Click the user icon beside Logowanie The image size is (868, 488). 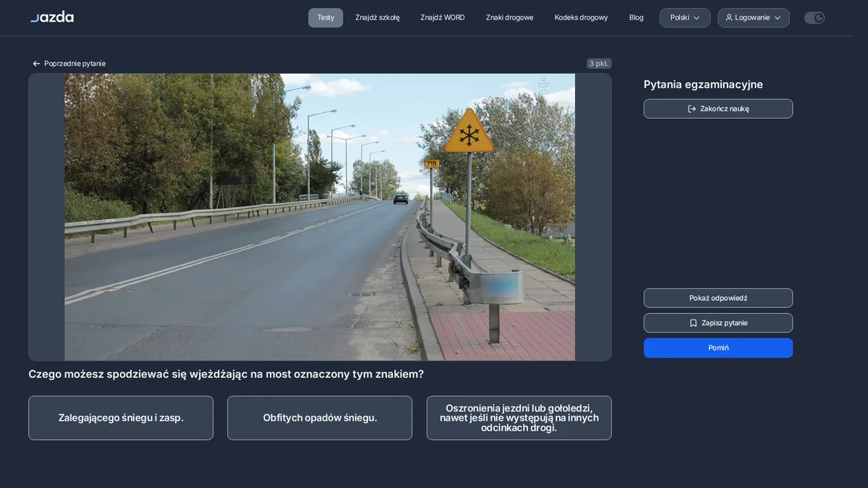coord(729,17)
